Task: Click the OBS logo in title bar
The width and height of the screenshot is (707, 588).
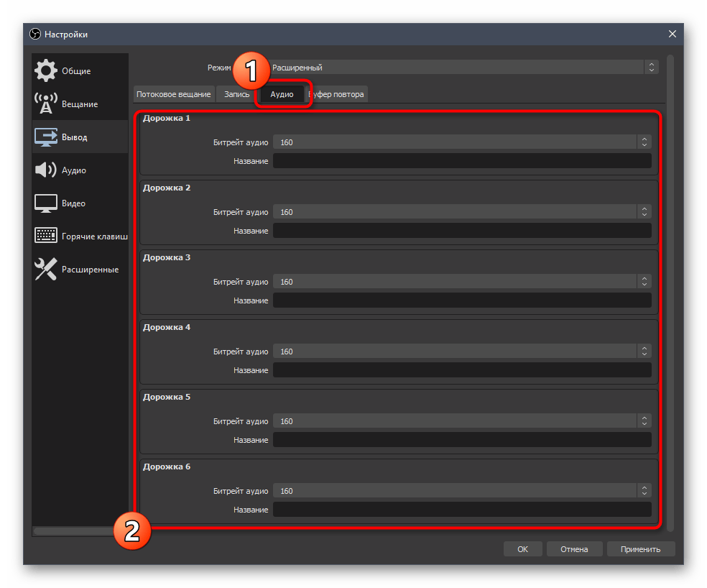Action: click(x=35, y=35)
